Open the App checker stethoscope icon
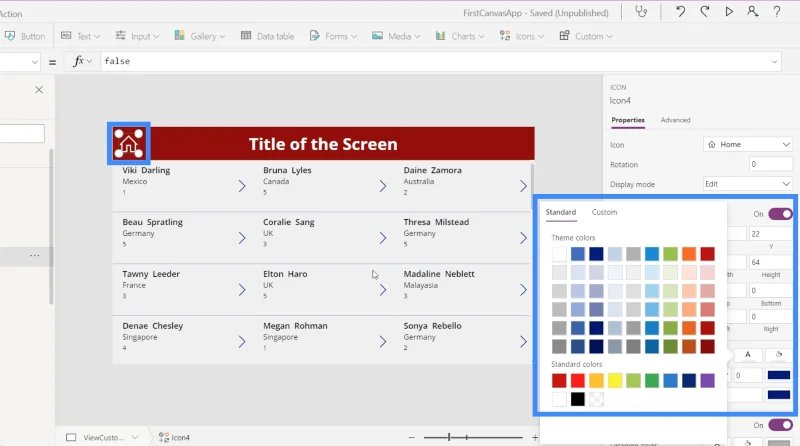Viewport: 800px width, 446px height. (x=641, y=12)
